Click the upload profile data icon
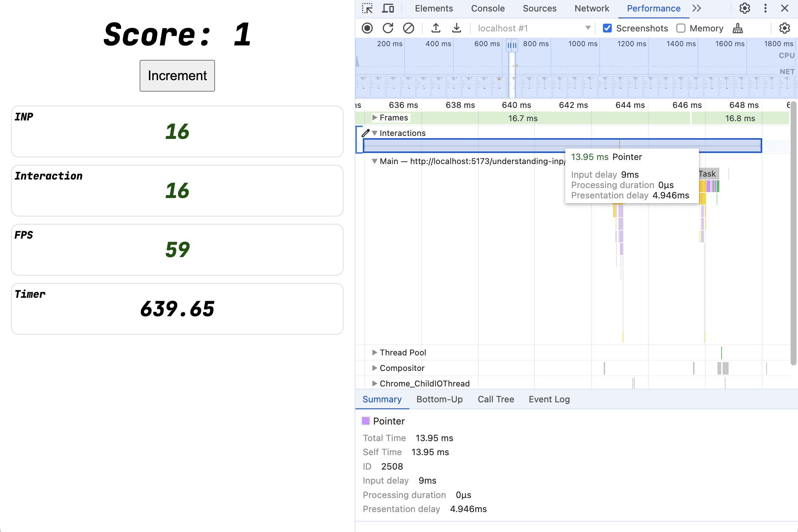 click(x=436, y=28)
